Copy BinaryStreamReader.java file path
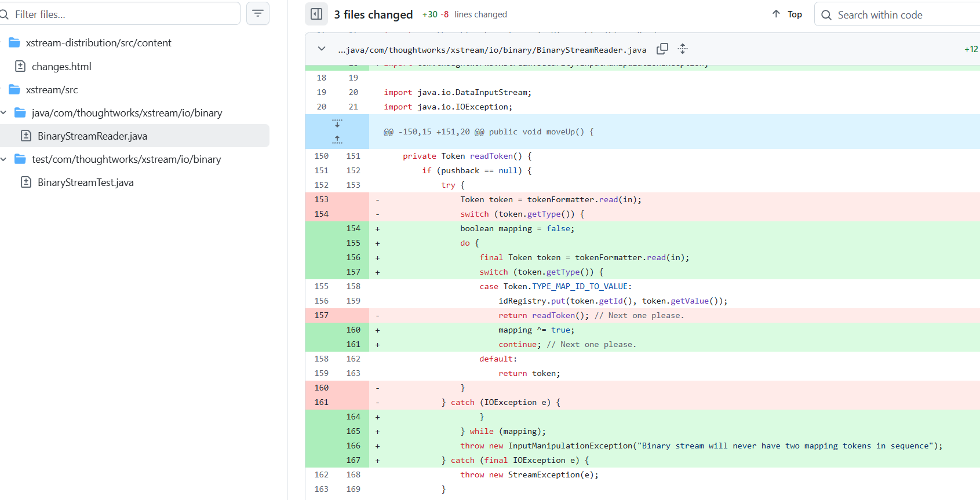The image size is (980, 500). [x=662, y=49]
